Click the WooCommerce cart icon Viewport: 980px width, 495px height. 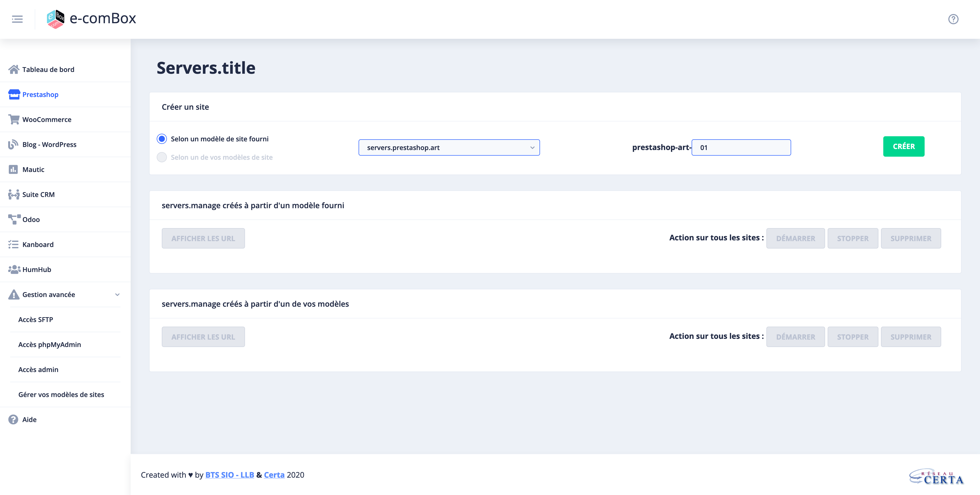pyautogui.click(x=14, y=119)
